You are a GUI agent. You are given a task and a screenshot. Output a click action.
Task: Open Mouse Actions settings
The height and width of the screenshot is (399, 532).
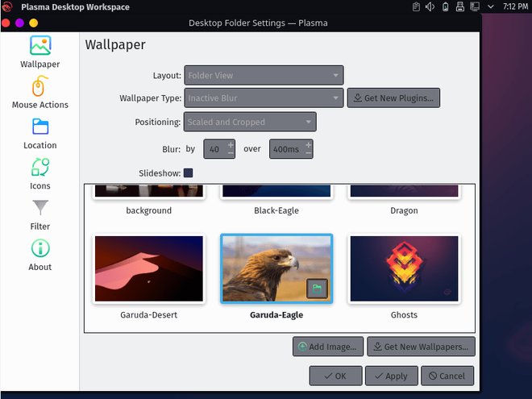click(x=40, y=92)
